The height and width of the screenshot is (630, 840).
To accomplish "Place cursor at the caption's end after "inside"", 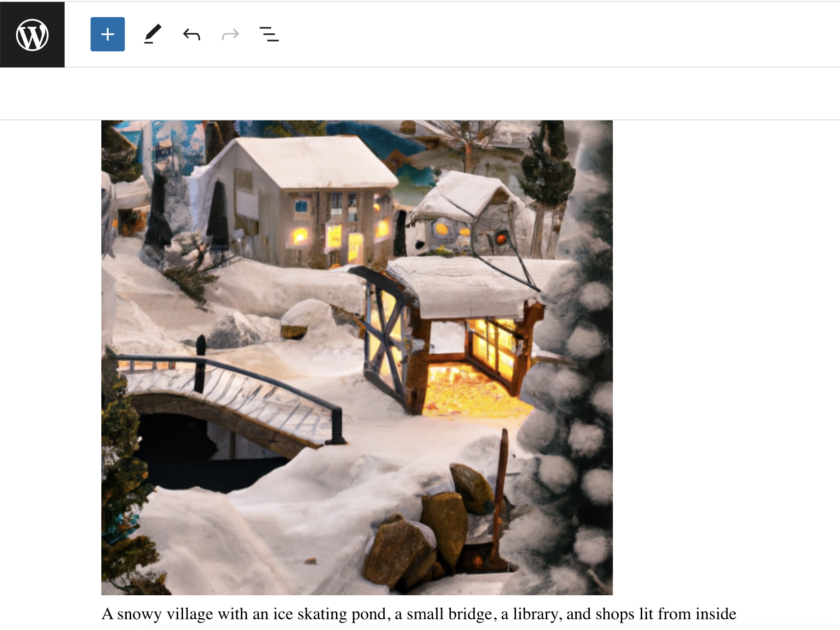I will point(736,613).
